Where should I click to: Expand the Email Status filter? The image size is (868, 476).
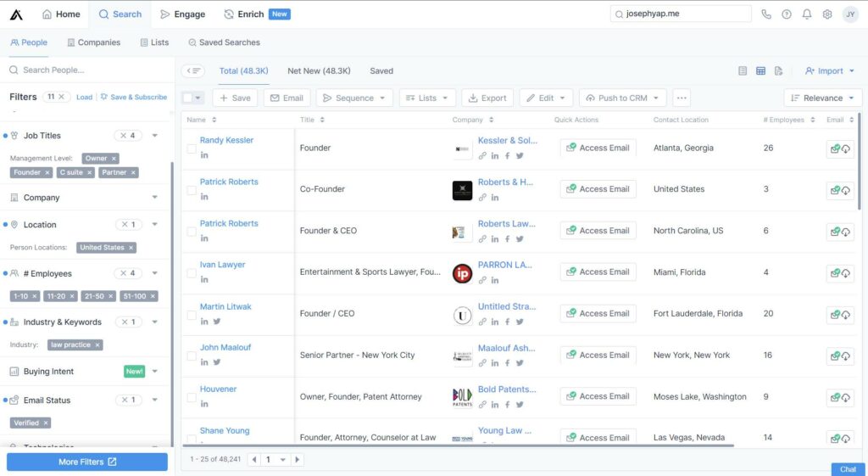pyautogui.click(x=155, y=400)
